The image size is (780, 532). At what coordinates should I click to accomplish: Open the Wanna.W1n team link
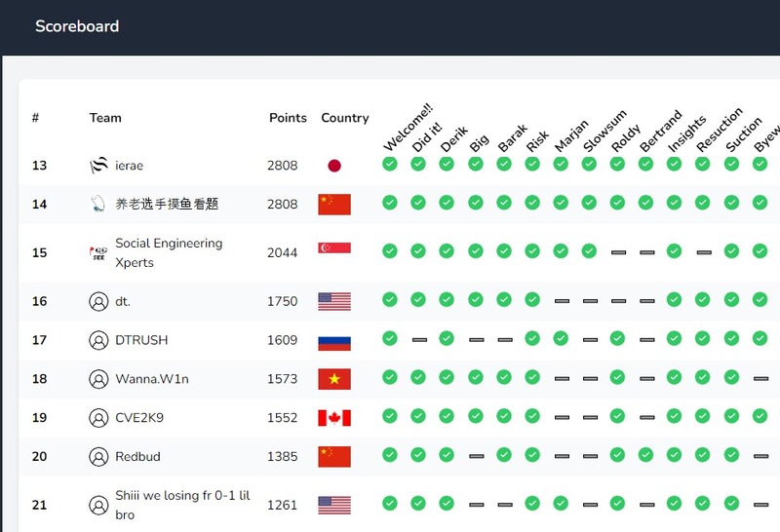coord(151,379)
